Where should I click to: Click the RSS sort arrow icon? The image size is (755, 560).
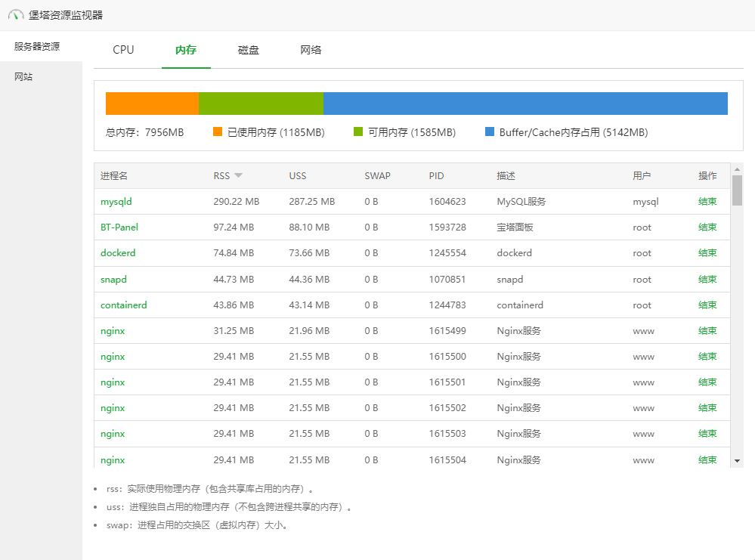(238, 176)
